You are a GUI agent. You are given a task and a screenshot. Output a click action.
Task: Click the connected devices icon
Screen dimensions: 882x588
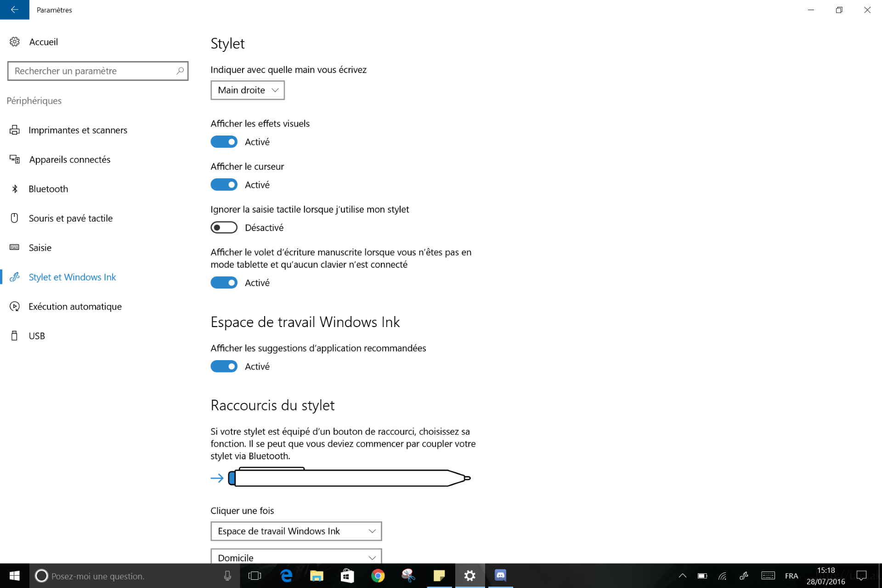pos(15,159)
